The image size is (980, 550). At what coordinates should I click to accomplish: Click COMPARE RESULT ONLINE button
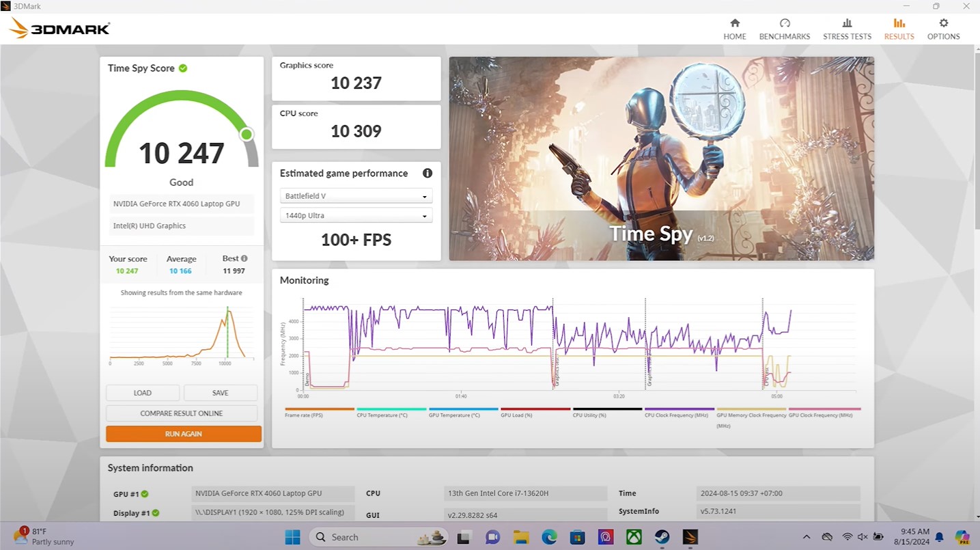pyautogui.click(x=182, y=413)
